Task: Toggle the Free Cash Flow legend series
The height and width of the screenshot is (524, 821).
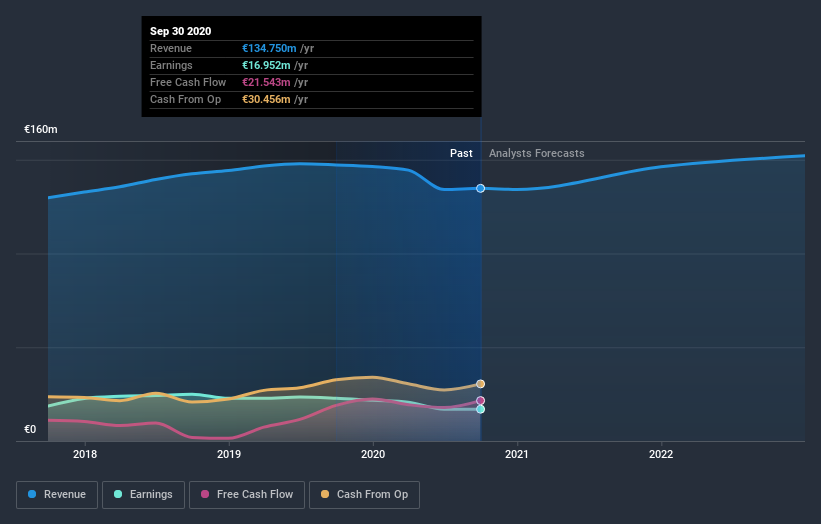Action: pos(247,495)
